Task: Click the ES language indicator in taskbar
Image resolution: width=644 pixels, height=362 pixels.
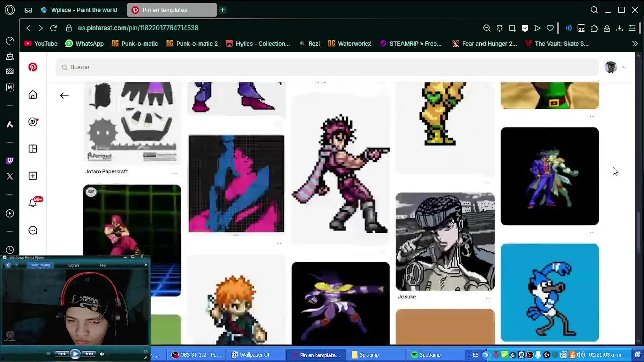Action: coord(475,355)
